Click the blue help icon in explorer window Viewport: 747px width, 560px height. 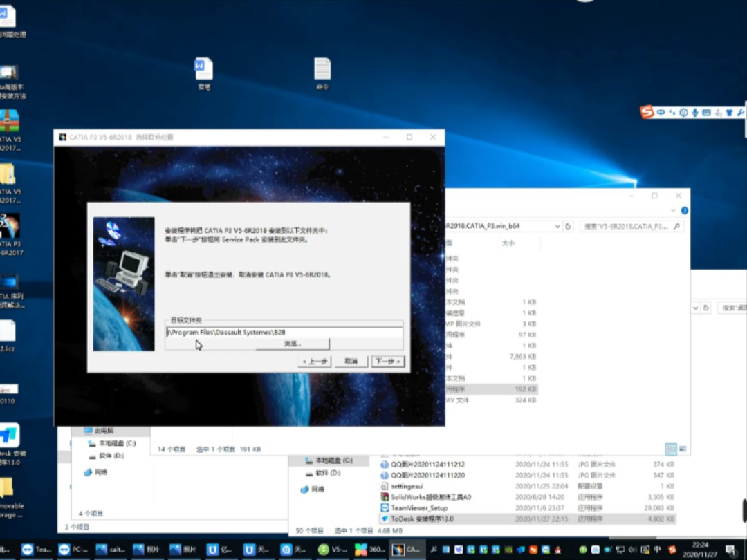pyautogui.click(x=685, y=210)
